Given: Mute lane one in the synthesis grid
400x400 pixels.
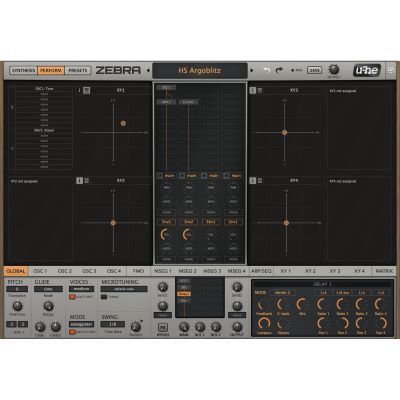Looking at the screenshot, I should click(x=160, y=176).
